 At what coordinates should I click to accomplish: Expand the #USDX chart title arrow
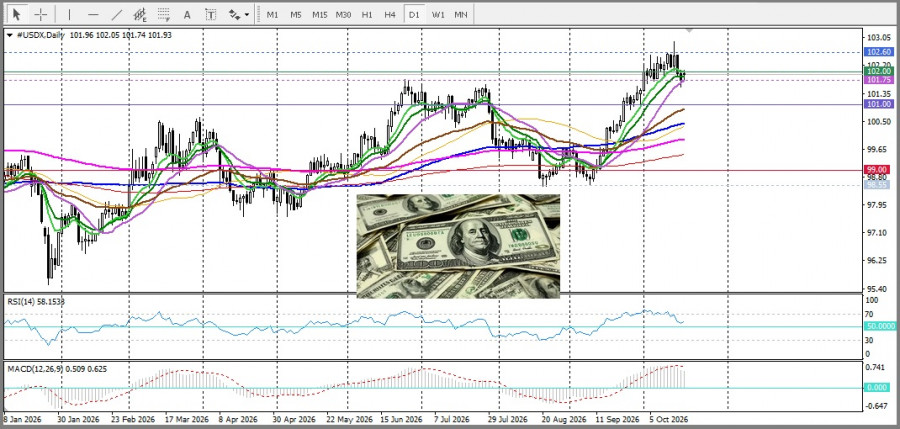click(x=10, y=35)
